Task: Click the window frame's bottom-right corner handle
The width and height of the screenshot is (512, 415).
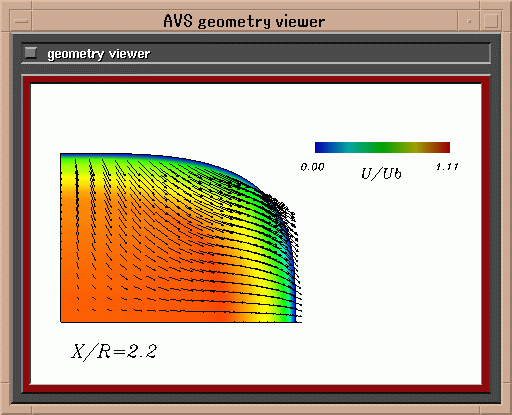Action: click(506, 409)
